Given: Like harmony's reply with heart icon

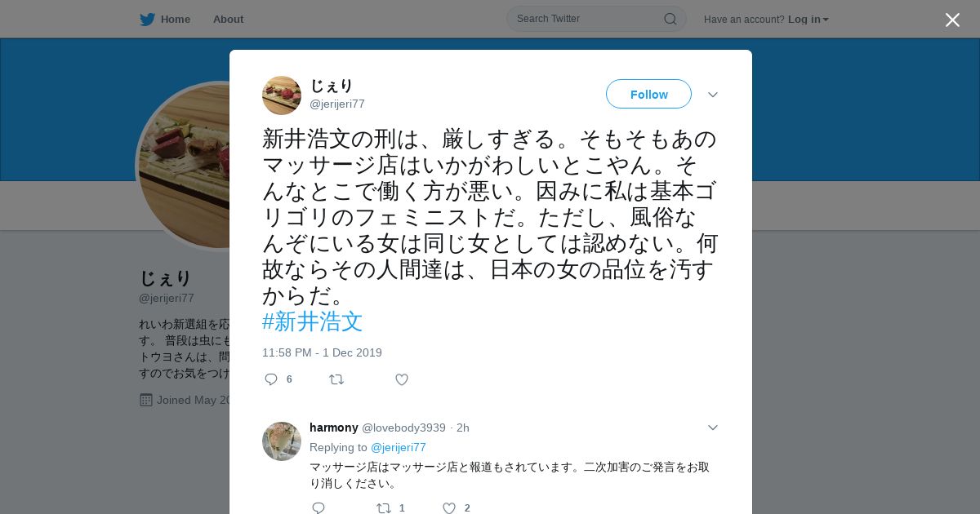Looking at the screenshot, I should (x=449, y=508).
